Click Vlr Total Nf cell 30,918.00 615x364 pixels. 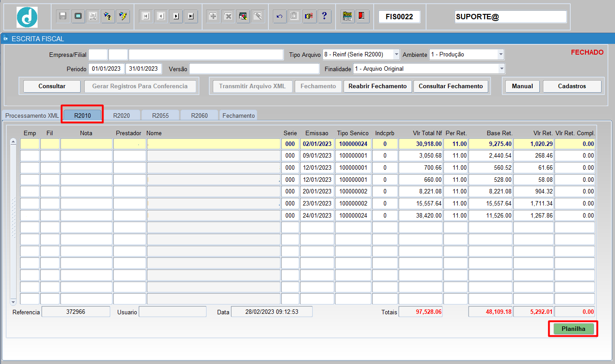pyautogui.click(x=421, y=144)
